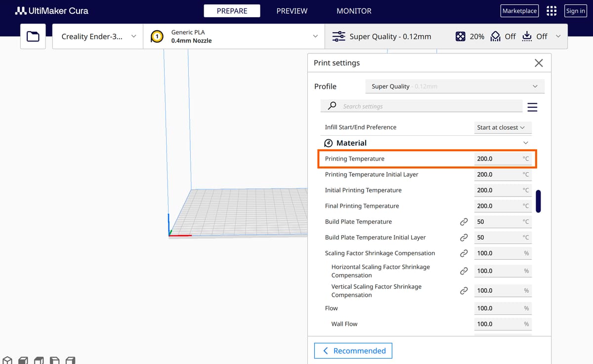Select Build Plate Temperature Initial Layer value field
Screen dimensions: 593x364
503,238
